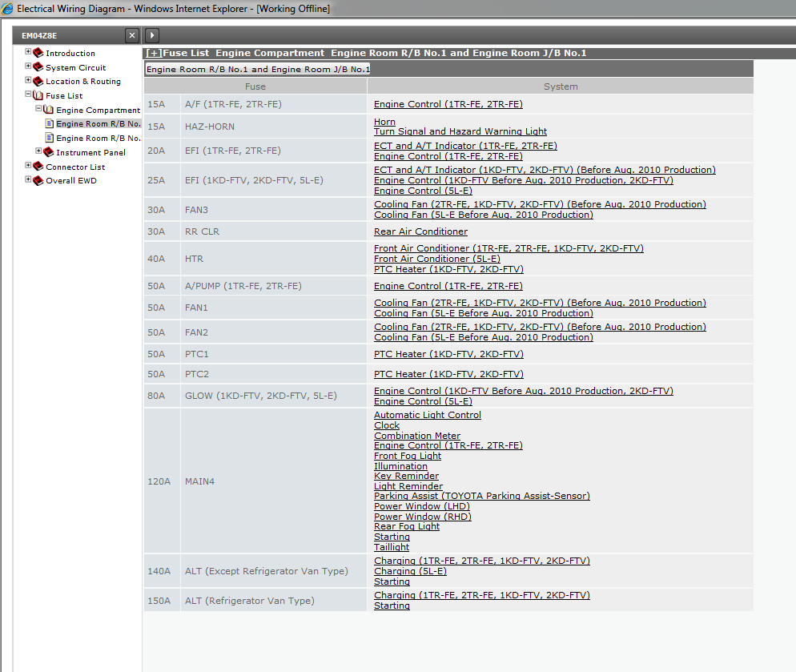Click the Engine Room R/B No.1 title field
Viewport: 796px width, 672px height.
tap(257, 70)
